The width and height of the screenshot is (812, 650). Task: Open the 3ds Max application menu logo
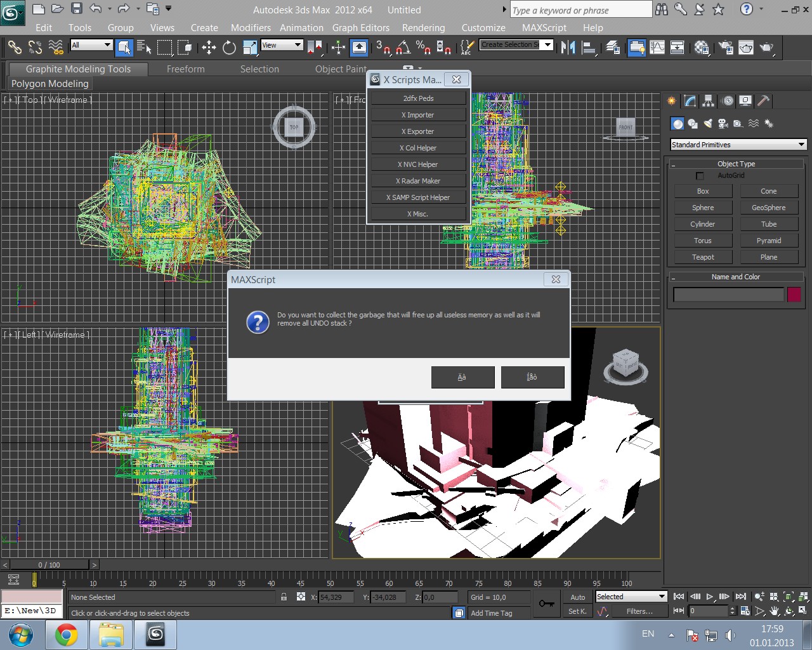pos(12,12)
